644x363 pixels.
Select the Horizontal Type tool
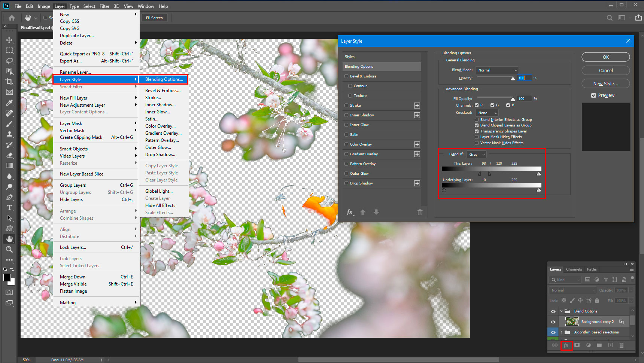pos(9,208)
